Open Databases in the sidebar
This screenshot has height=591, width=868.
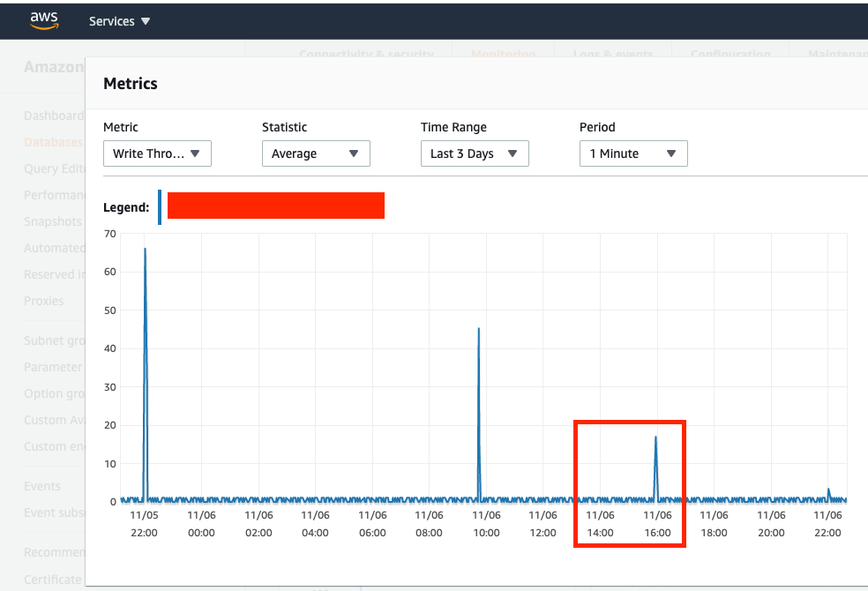tap(53, 142)
